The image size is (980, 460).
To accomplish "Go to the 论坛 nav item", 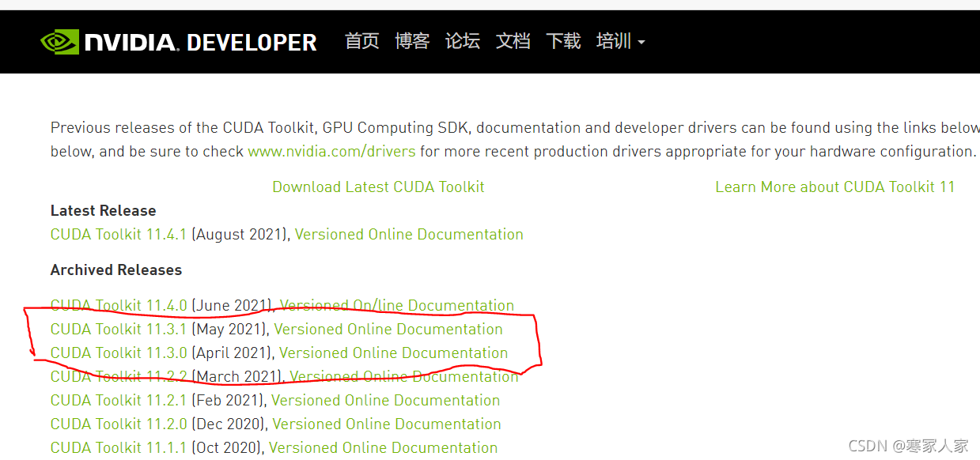I will tap(463, 41).
